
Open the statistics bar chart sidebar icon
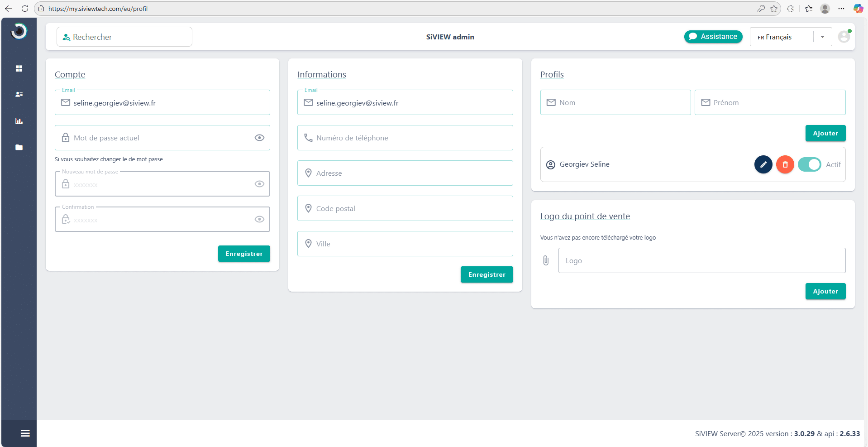(x=19, y=121)
